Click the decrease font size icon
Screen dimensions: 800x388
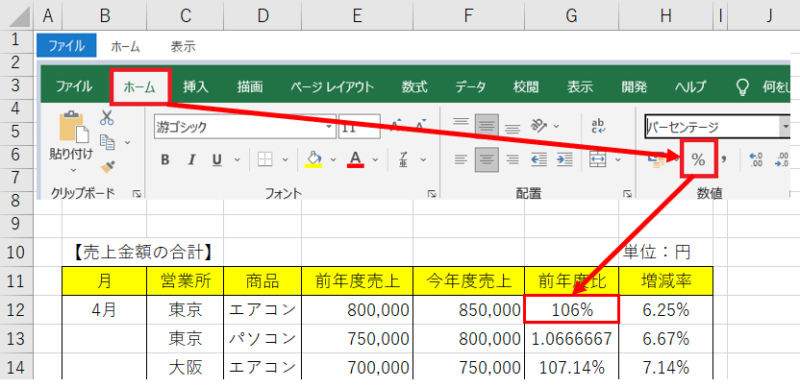pos(420,126)
